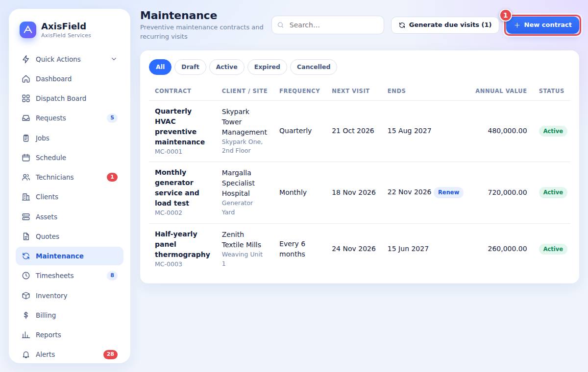Filter contracts by Active
Image resolution: width=588 pixels, height=372 pixels.
coord(226,67)
